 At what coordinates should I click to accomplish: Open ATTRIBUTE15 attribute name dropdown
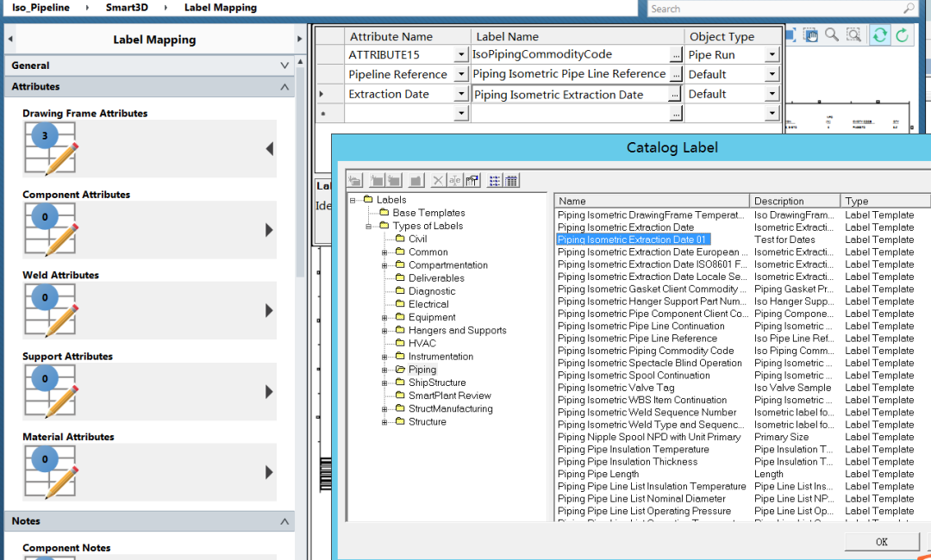pos(461,54)
